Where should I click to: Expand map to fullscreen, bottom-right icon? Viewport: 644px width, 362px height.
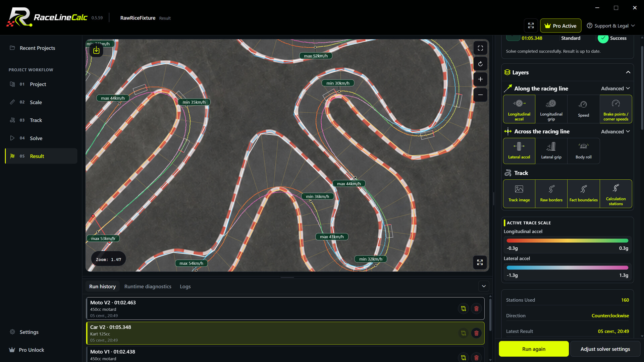coord(480,262)
